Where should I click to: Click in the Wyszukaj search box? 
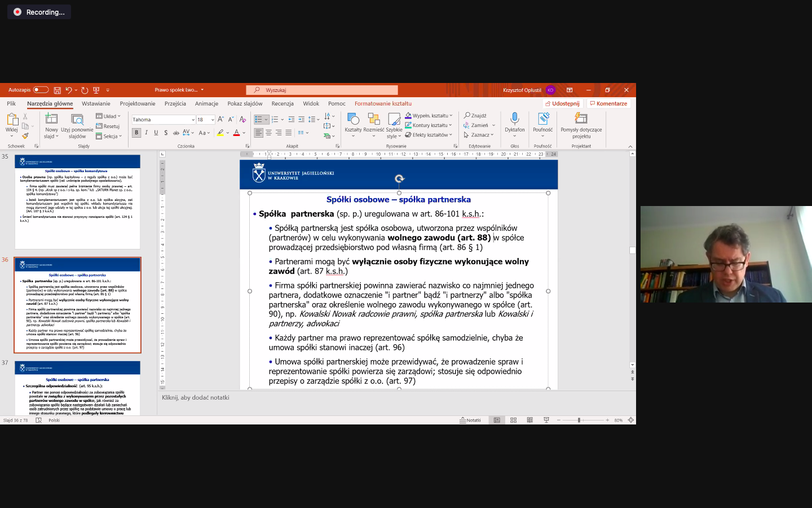[322, 90]
